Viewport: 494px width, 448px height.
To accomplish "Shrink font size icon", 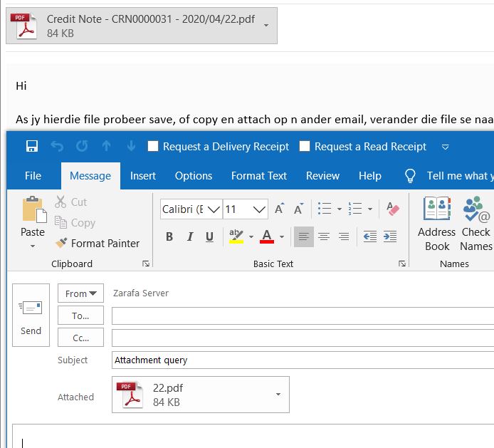I will click(x=299, y=209).
